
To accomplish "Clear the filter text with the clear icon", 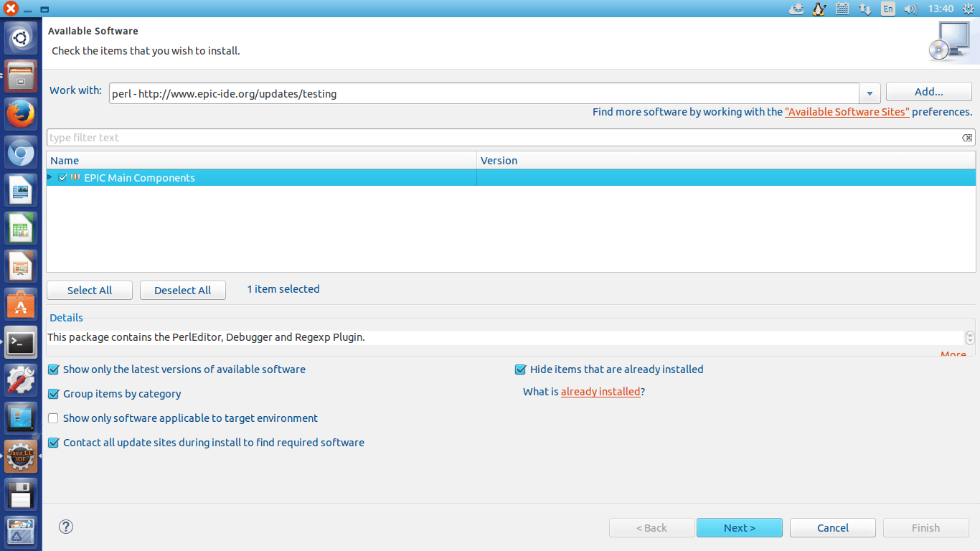I will pos(967,138).
